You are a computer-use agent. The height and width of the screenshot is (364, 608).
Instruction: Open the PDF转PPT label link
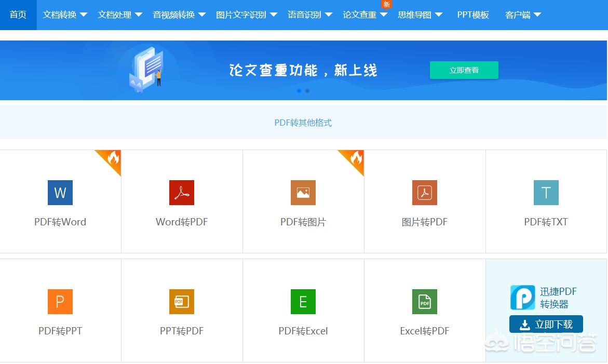click(x=60, y=331)
